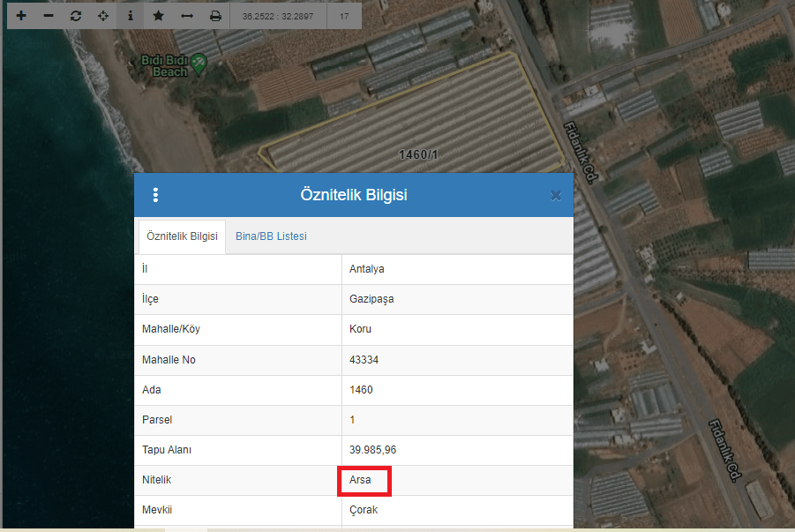Click the coordinates display 36.2522 : 32.2897
Image resolution: width=795 pixels, height=532 pixels.
pos(277,16)
